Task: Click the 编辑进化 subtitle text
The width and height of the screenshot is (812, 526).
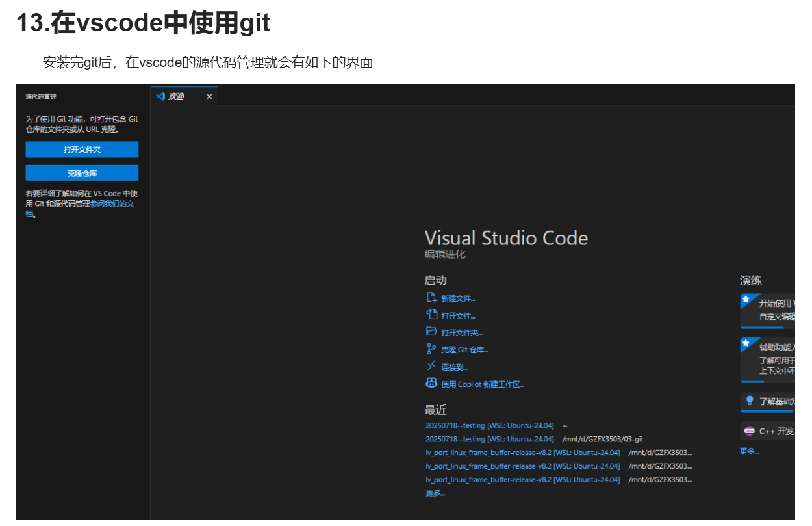Action: [x=445, y=254]
